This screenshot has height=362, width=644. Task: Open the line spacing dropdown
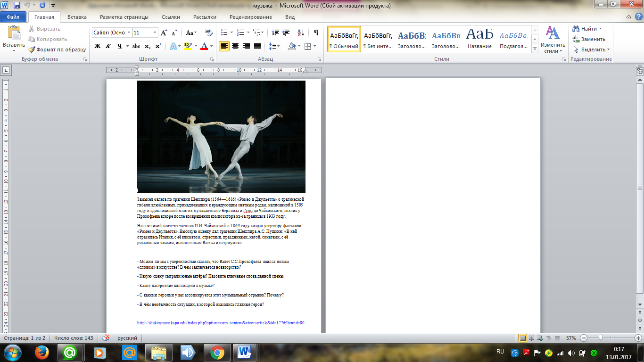274,46
